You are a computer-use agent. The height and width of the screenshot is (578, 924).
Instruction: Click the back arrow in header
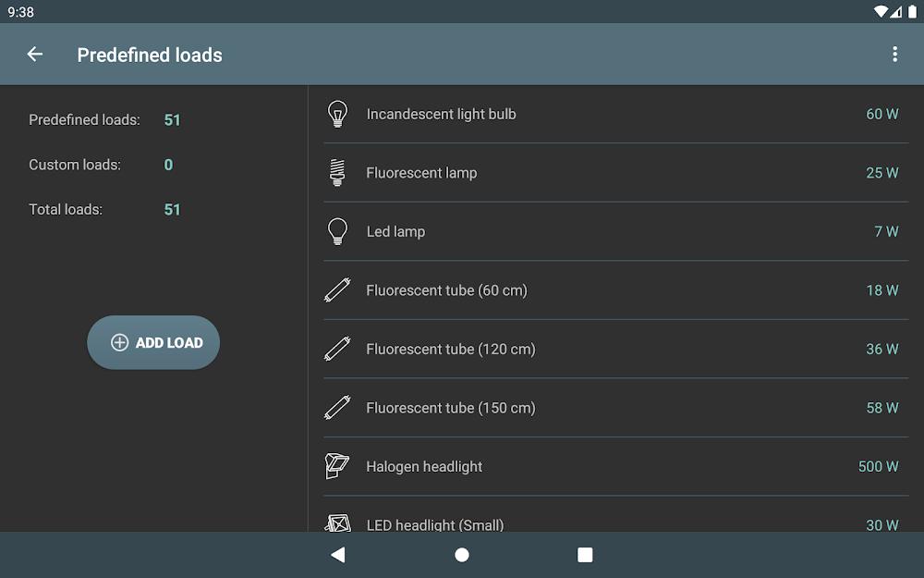pos(35,55)
